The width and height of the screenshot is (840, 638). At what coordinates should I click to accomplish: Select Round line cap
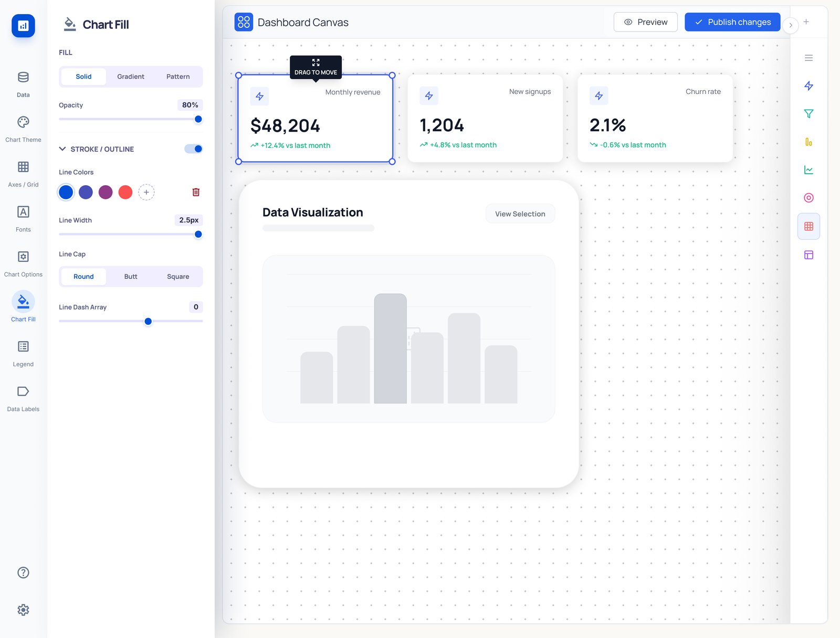coord(83,277)
